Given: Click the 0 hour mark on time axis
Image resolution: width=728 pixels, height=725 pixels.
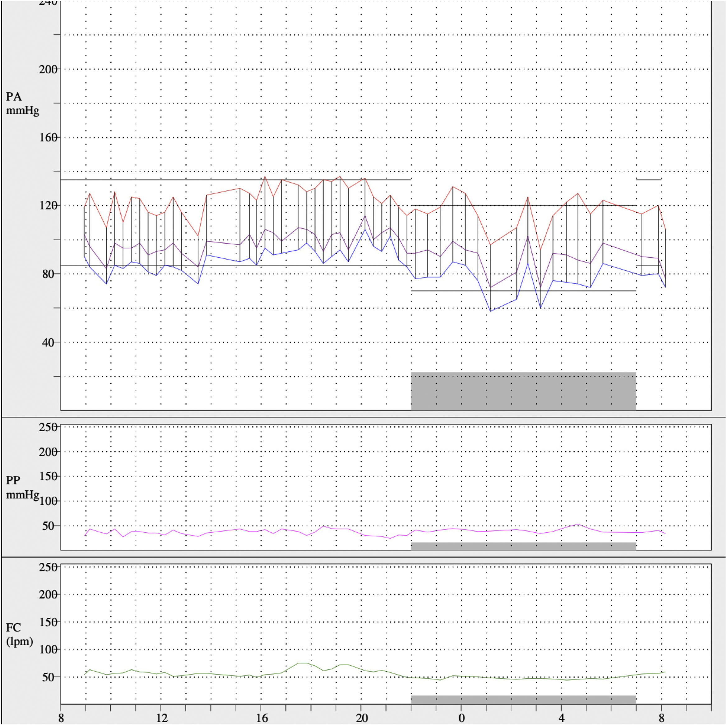Looking at the screenshot, I should (461, 718).
